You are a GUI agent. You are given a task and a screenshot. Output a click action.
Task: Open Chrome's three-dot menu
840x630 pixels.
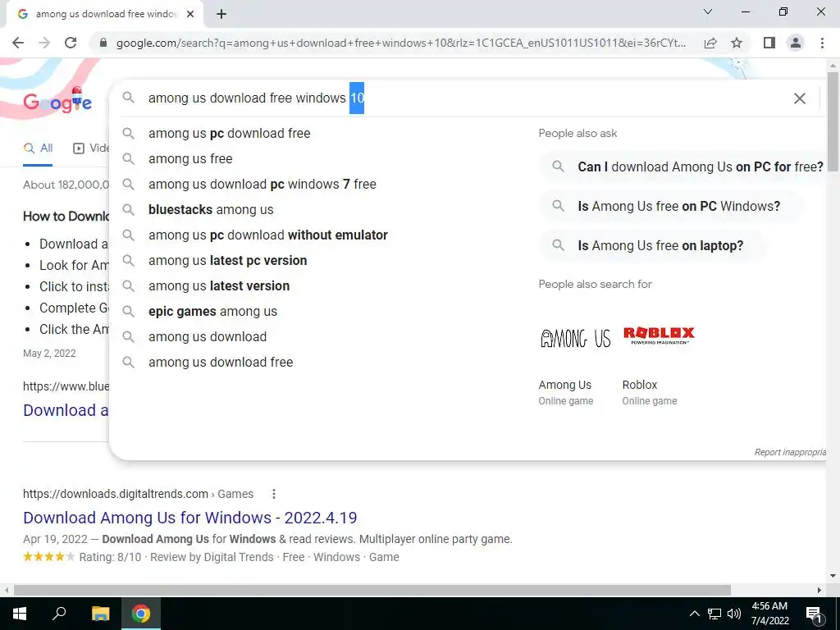click(x=822, y=43)
